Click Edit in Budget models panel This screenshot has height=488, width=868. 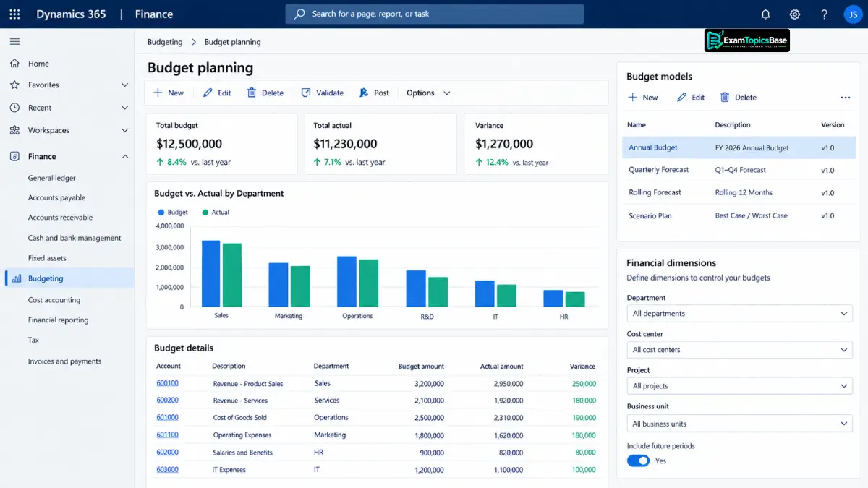(691, 98)
